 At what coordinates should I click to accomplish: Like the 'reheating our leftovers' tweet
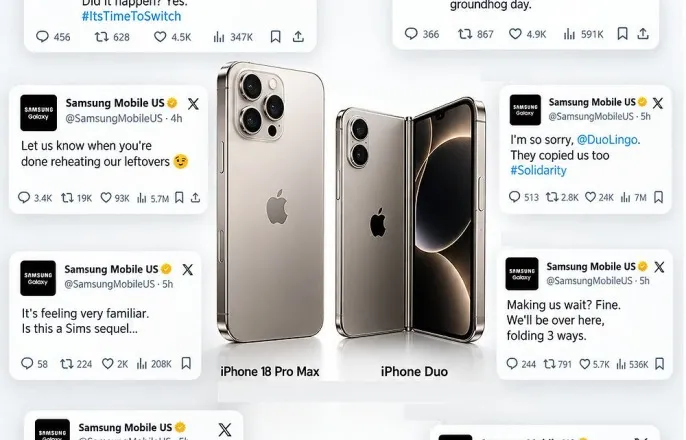point(106,198)
